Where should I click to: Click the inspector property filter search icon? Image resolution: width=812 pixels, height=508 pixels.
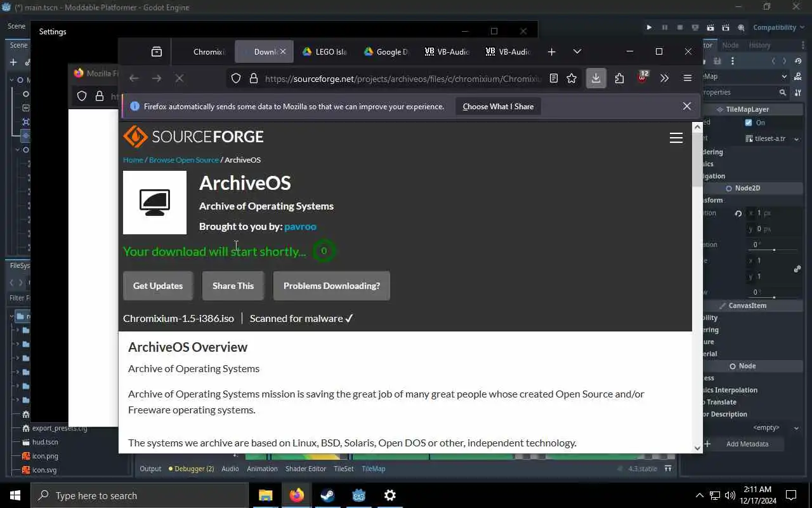click(783, 92)
